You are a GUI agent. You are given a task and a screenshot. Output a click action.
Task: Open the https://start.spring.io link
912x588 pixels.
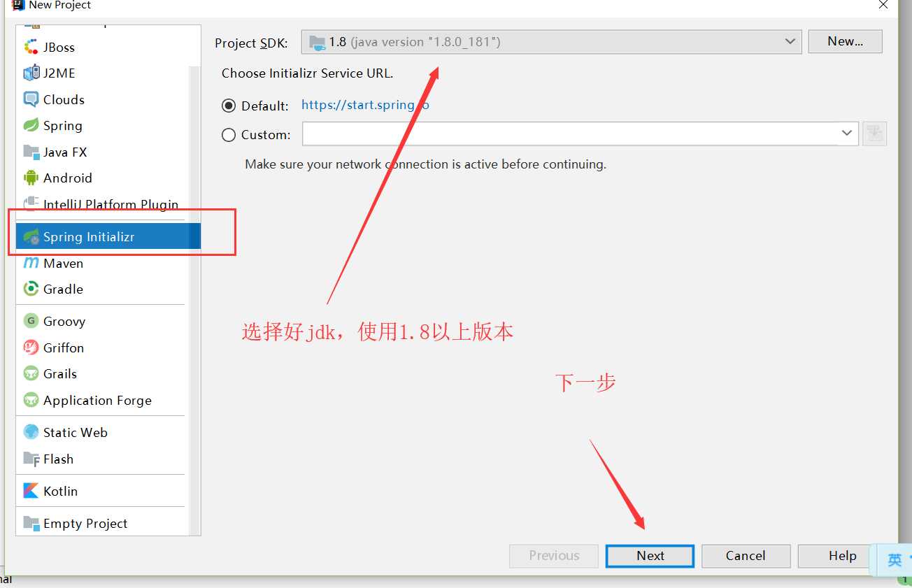[365, 106]
